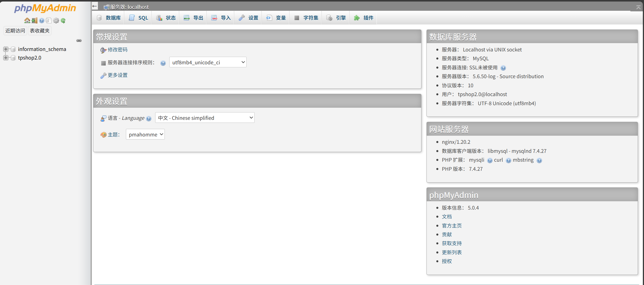Click the log out door icon
The image size is (644, 285).
35,20
